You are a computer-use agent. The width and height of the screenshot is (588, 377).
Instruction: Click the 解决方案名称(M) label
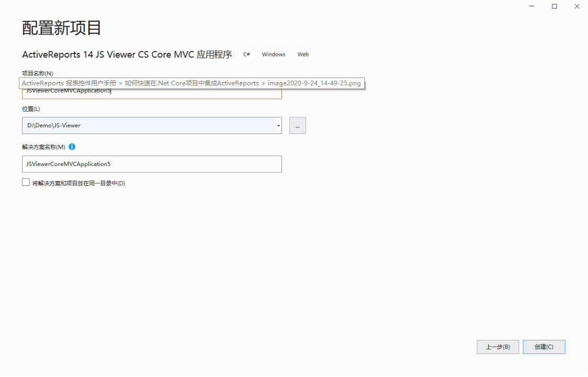(x=43, y=147)
